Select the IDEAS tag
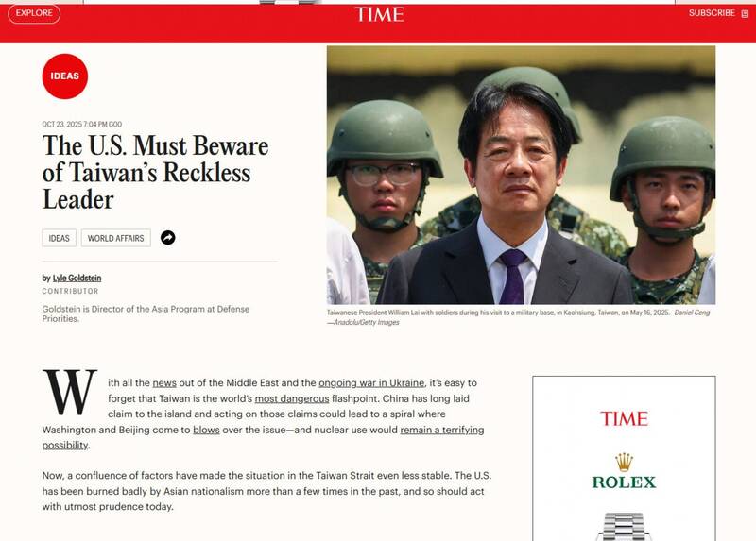 pos(59,238)
